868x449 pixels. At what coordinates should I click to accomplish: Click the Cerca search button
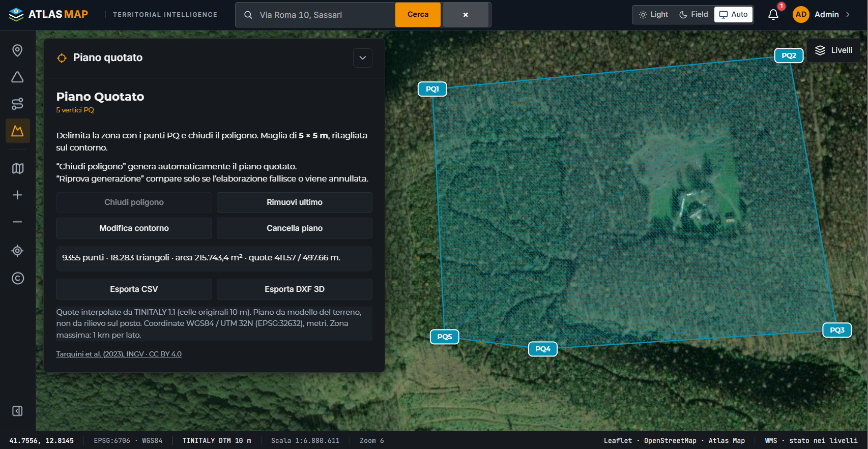pos(418,15)
